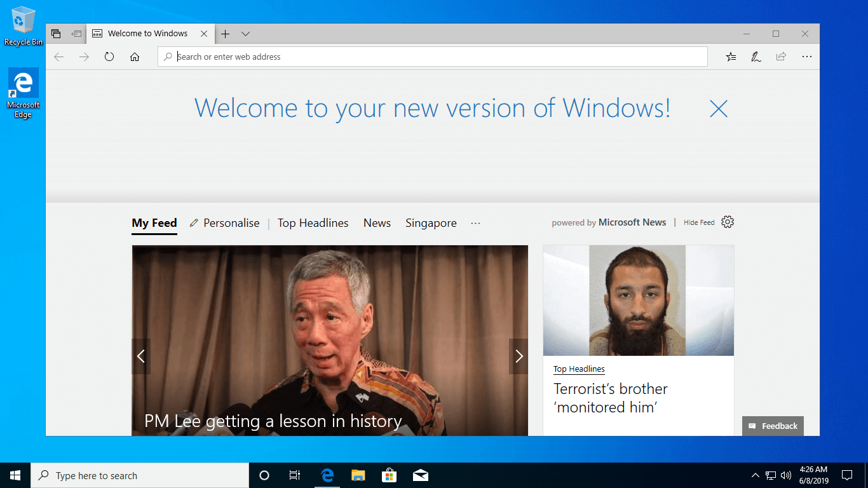Share this page icon
868x488 pixels.
tap(781, 57)
